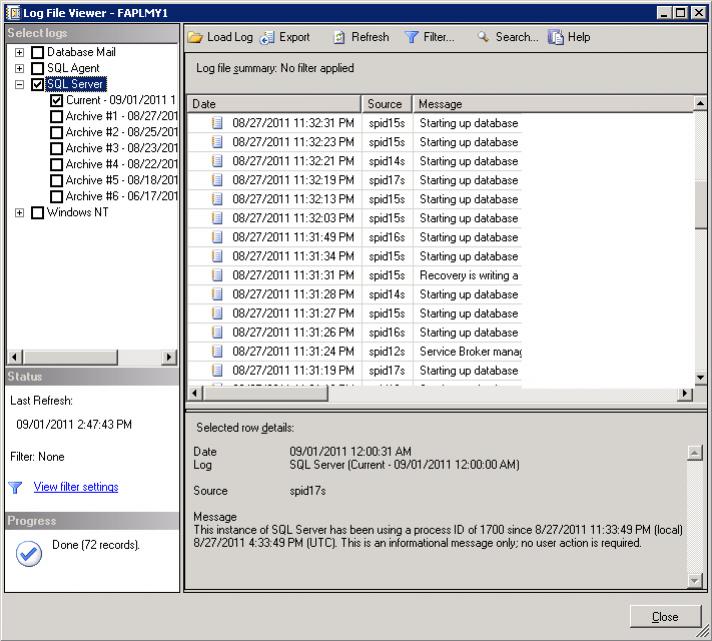
Task: Sort by the Source column header
Action: point(387,104)
